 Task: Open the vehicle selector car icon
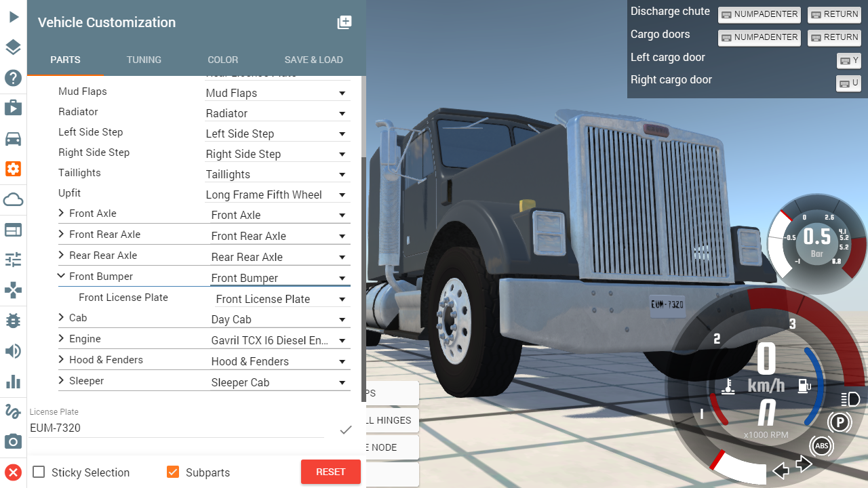14,139
